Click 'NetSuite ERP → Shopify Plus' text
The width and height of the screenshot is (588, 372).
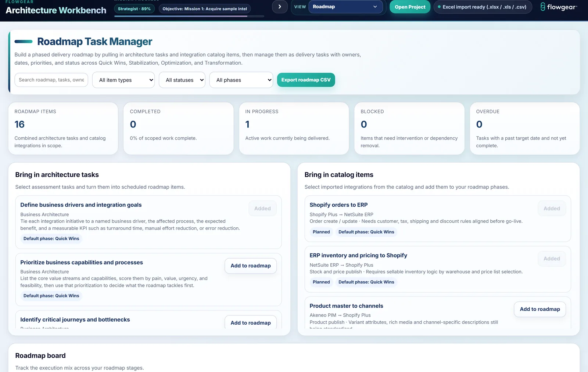(341, 265)
